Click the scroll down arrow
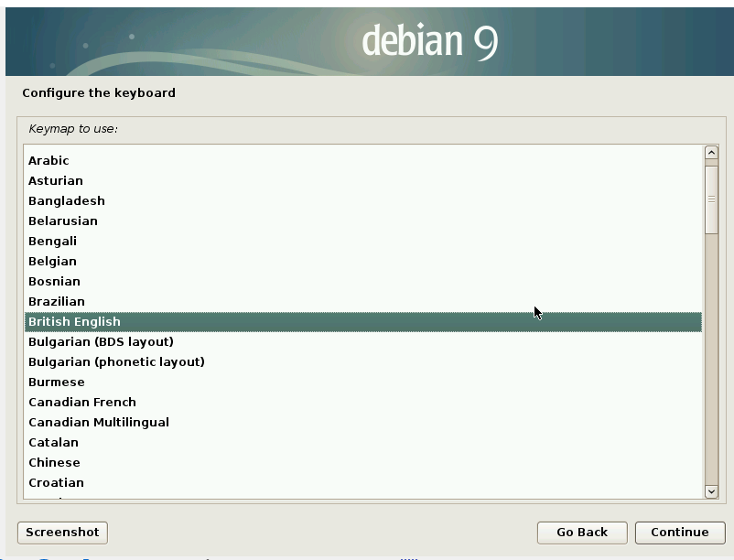The height and width of the screenshot is (560, 734). (711, 491)
